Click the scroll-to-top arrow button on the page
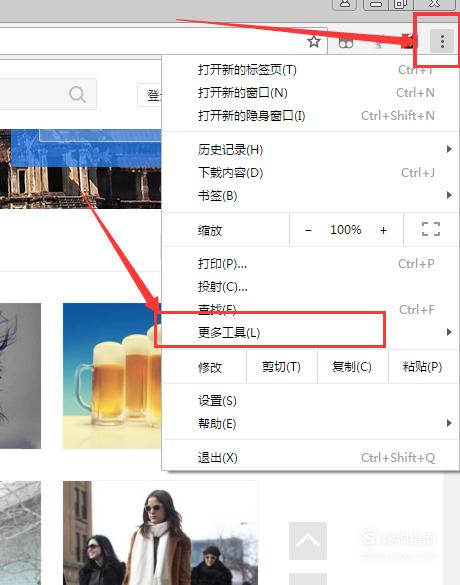 click(308, 541)
